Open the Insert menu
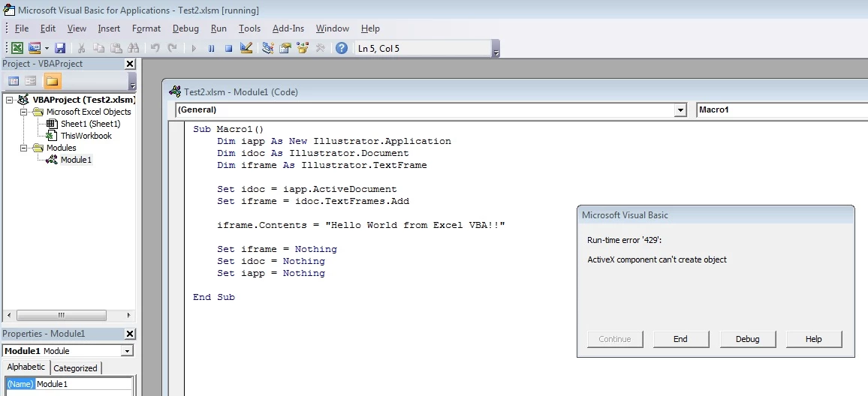 pyautogui.click(x=109, y=28)
